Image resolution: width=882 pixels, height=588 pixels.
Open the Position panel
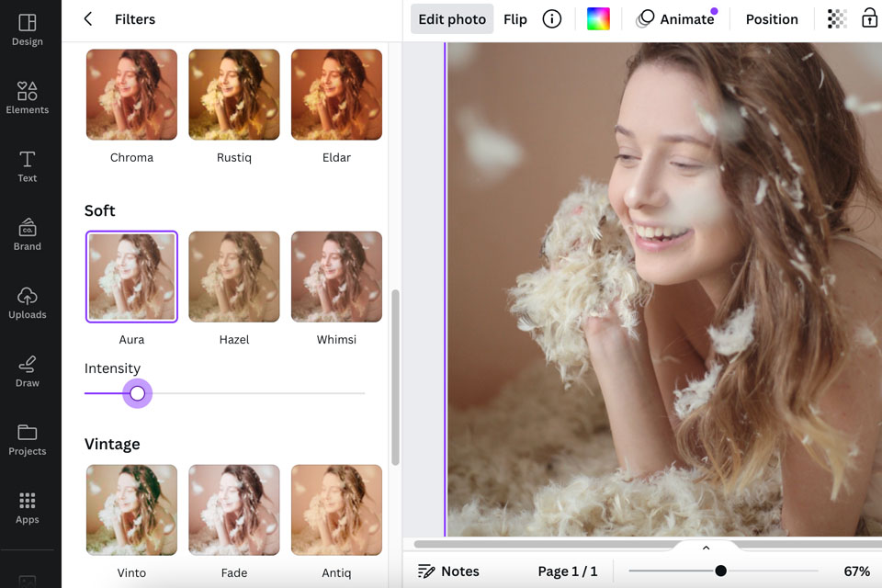point(772,19)
